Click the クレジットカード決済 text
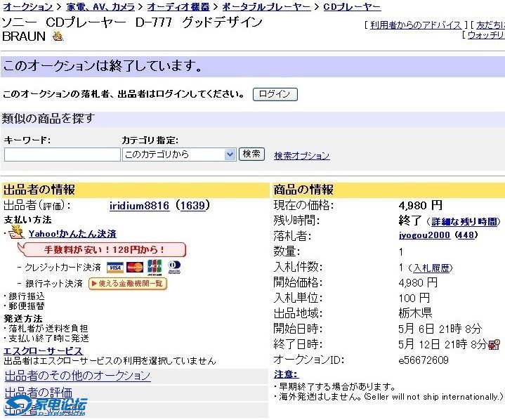The image size is (505, 420). click(63, 268)
